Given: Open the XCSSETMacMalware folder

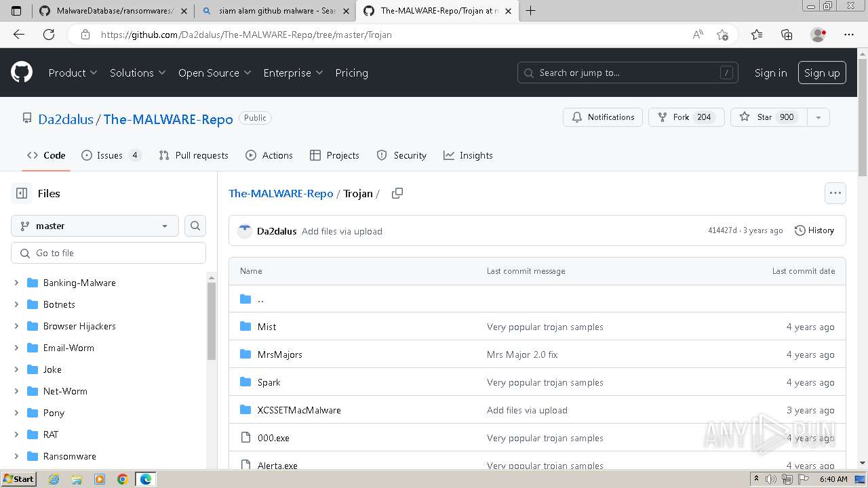Looking at the screenshot, I should point(299,410).
